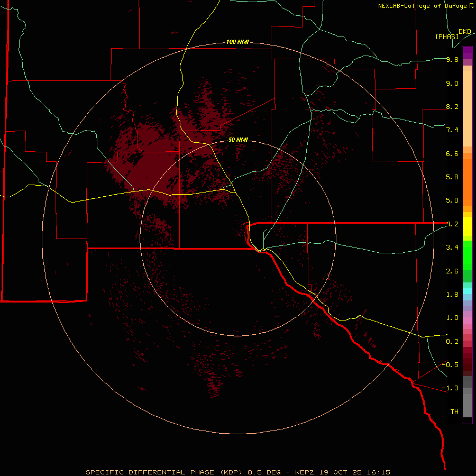Select the 8.2 scale value
This screenshot has height=476, width=476.
452,106
